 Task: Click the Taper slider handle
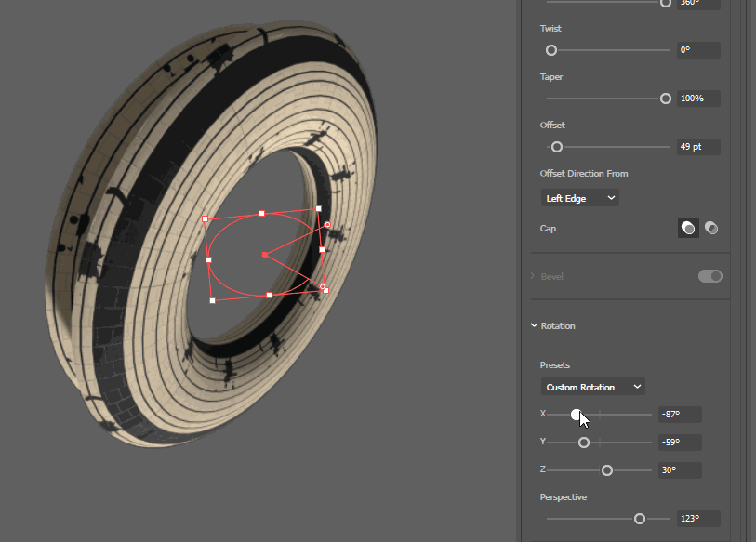(x=666, y=99)
